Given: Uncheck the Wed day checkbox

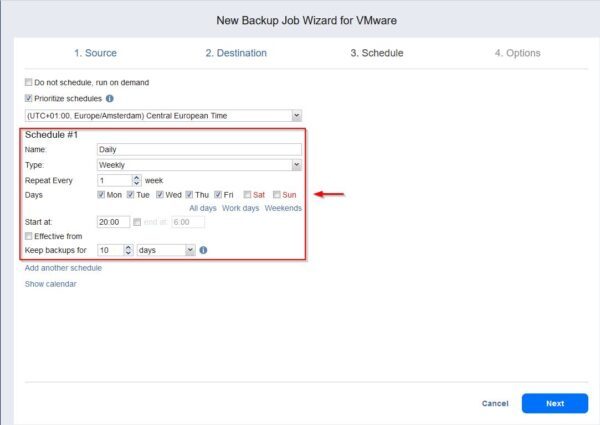Looking at the screenshot, I should click(x=160, y=195).
